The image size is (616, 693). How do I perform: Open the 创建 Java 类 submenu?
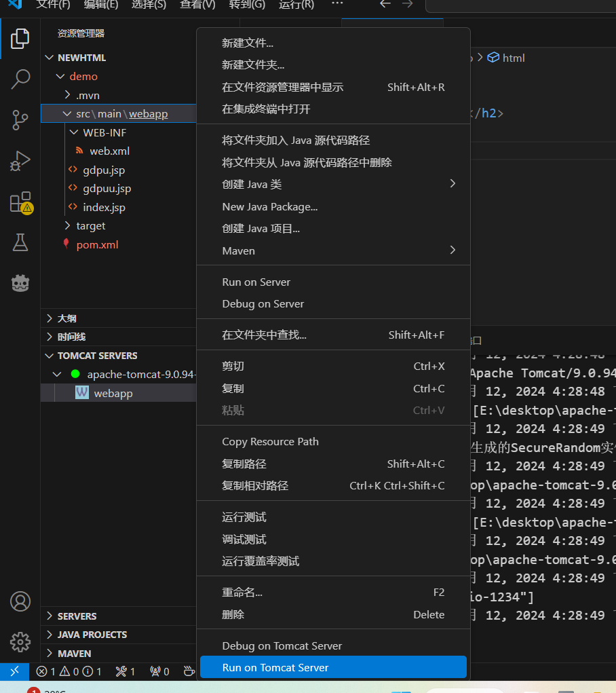(333, 185)
